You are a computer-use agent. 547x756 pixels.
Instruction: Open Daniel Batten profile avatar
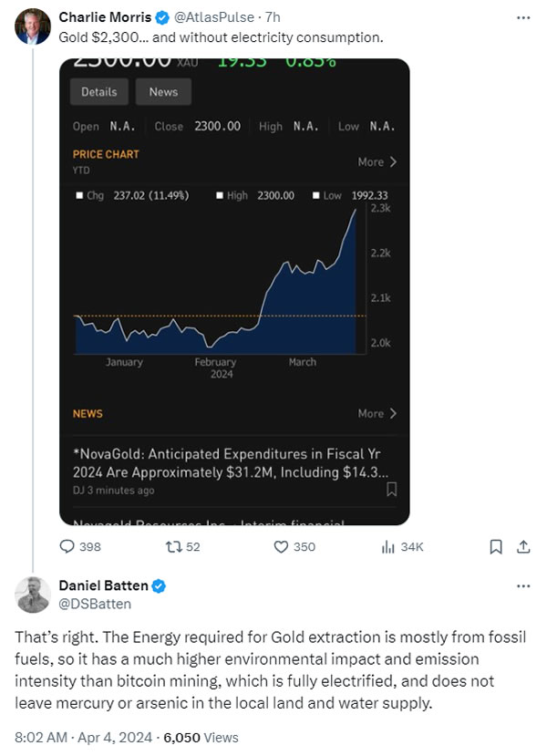click(x=33, y=595)
